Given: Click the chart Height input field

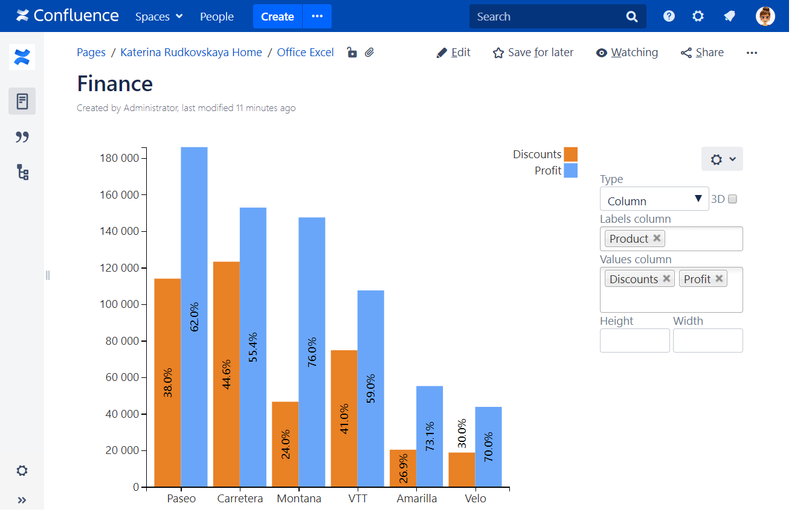Looking at the screenshot, I should [634, 341].
